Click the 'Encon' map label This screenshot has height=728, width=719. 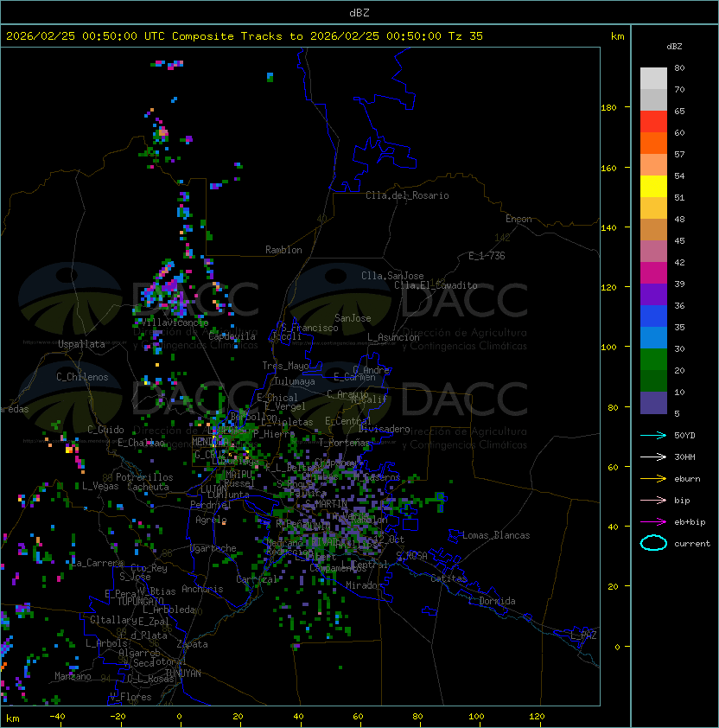[x=519, y=219]
